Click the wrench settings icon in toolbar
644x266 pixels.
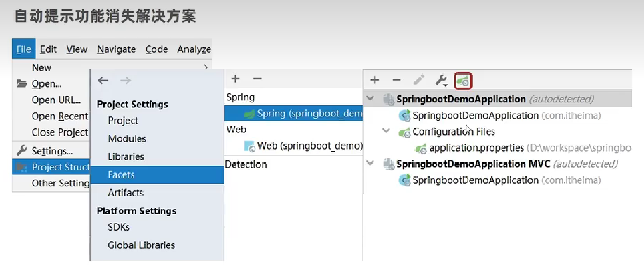[x=441, y=80]
